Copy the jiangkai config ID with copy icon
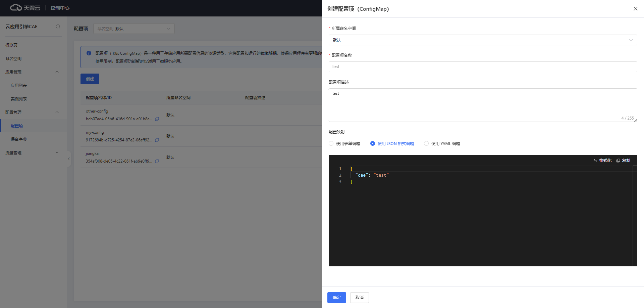The image size is (644, 308). tap(157, 161)
